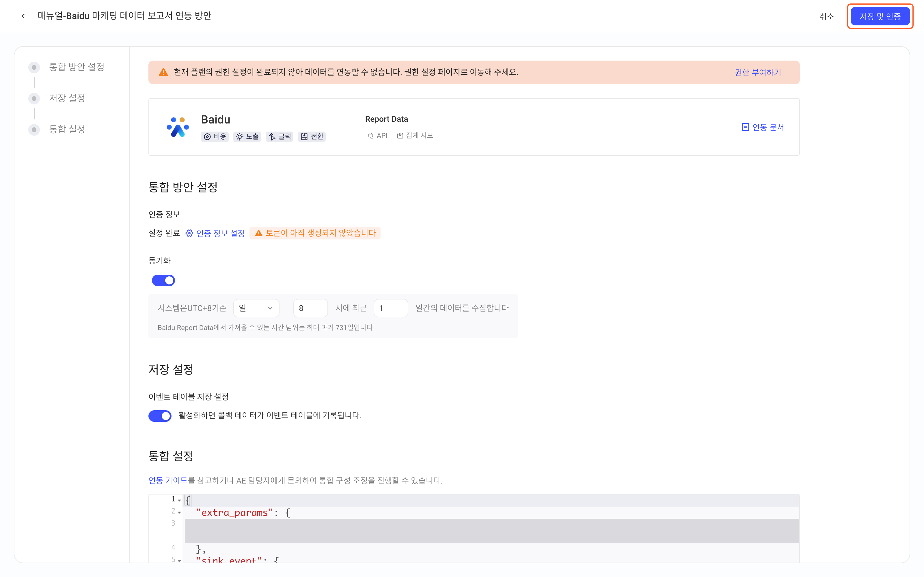Go to 저장 설정 step in sidebar

point(67,98)
